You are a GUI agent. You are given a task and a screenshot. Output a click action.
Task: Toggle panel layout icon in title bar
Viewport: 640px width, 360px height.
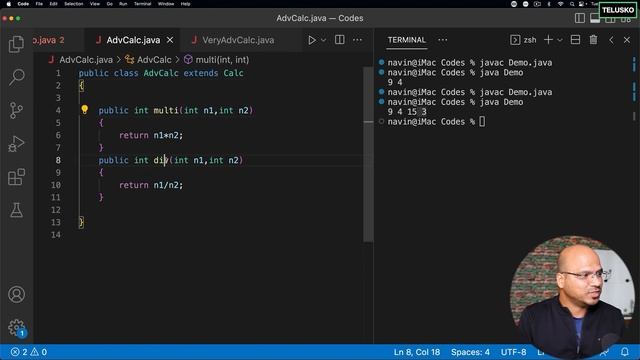(595, 18)
